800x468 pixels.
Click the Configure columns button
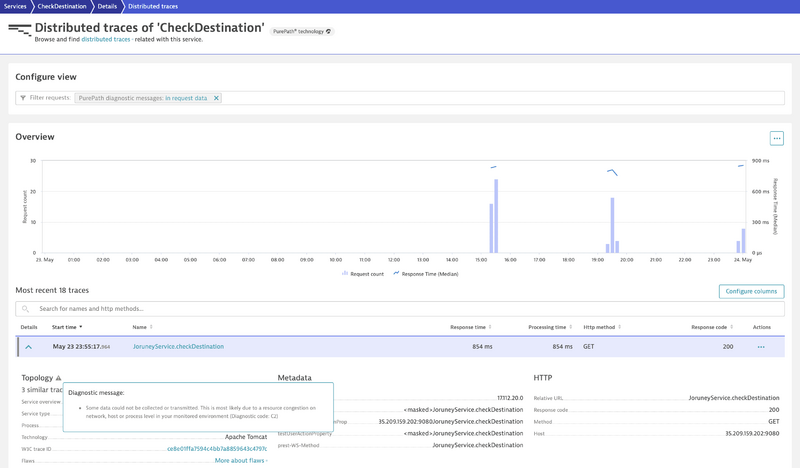tap(751, 291)
